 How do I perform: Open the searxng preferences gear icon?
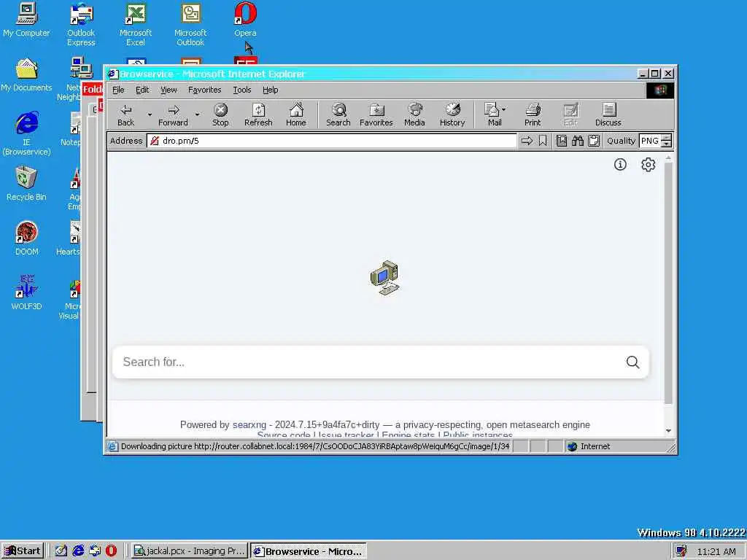pyautogui.click(x=648, y=165)
